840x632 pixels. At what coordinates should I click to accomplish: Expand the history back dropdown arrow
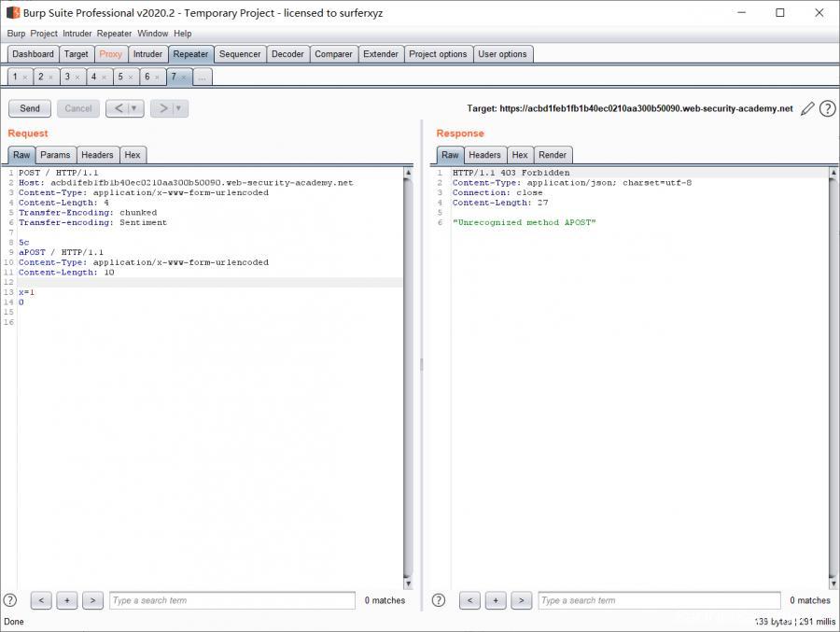click(134, 108)
